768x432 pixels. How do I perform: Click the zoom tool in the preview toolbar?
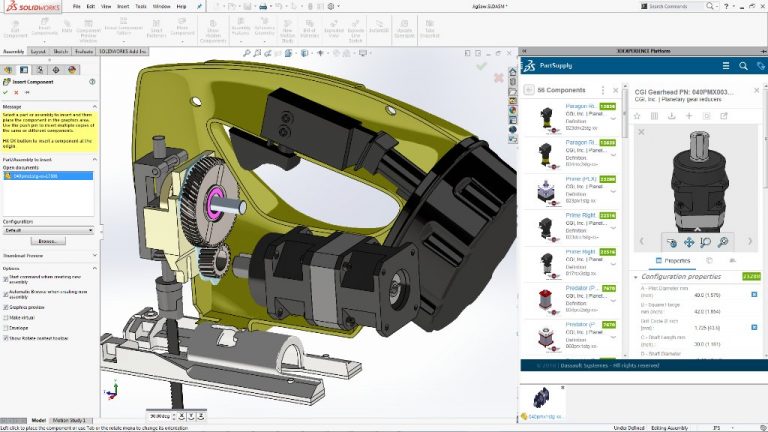click(706, 241)
